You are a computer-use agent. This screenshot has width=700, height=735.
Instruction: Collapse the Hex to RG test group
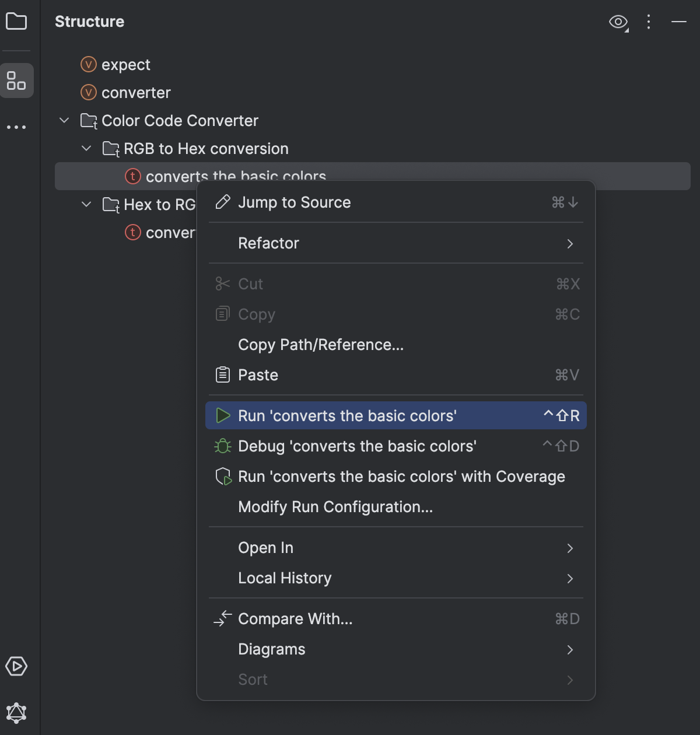(x=86, y=204)
